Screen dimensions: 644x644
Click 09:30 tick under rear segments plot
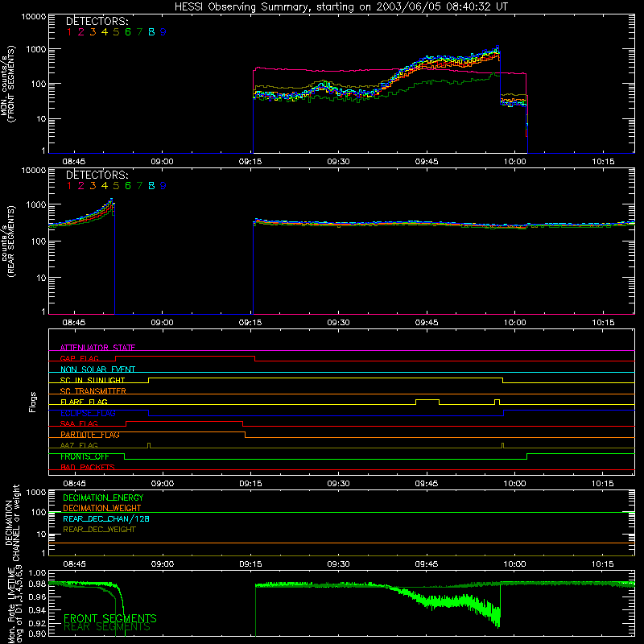click(338, 323)
